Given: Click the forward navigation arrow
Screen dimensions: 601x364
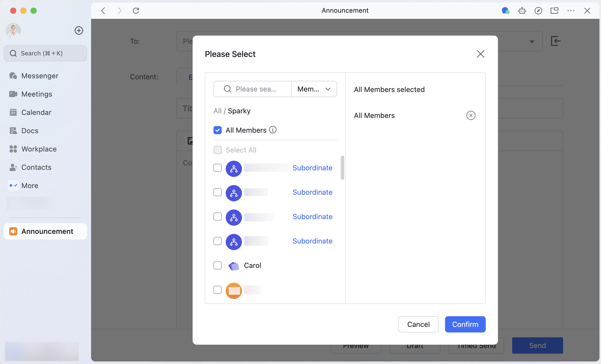Looking at the screenshot, I should point(120,11).
